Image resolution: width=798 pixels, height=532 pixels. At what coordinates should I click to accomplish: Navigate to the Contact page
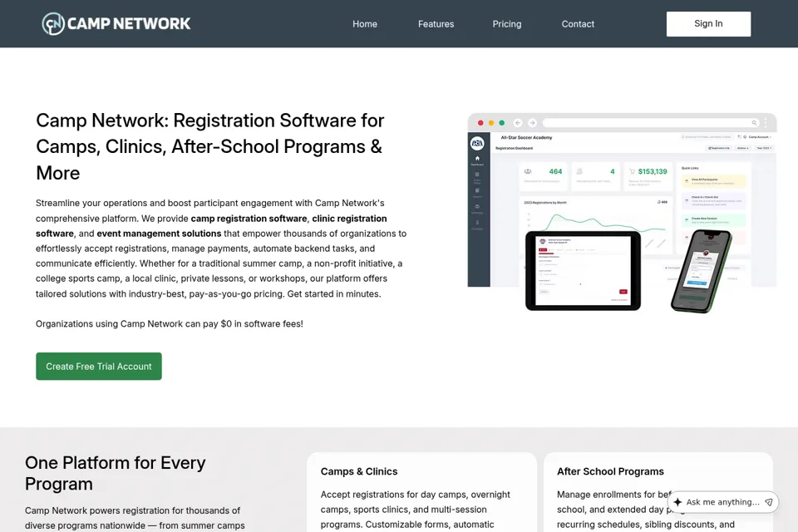(578, 24)
